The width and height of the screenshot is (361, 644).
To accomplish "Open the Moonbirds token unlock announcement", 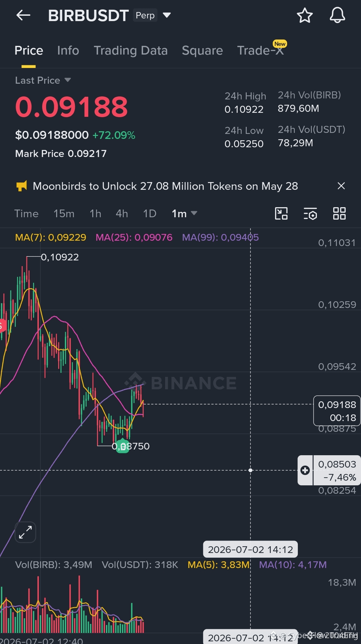I will [165, 186].
